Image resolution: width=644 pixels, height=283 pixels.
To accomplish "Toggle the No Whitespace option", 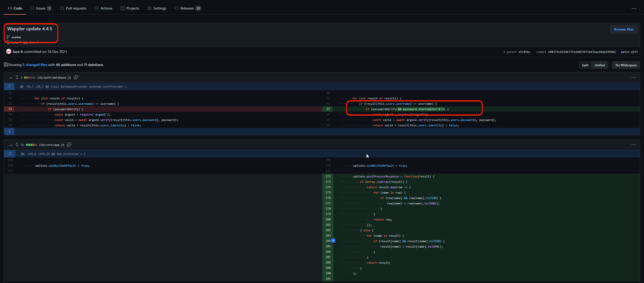I will pyautogui.click(x=626, y=65).
